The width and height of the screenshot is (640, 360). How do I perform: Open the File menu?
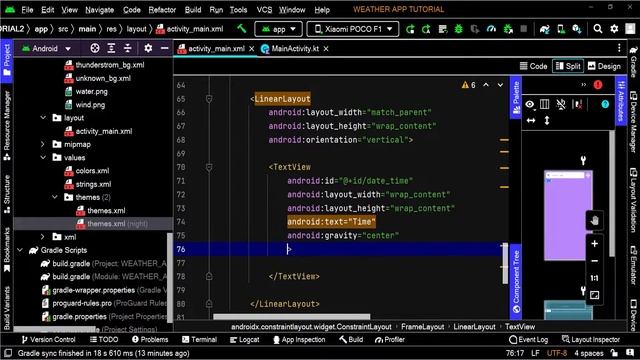(x=27, y=10)
